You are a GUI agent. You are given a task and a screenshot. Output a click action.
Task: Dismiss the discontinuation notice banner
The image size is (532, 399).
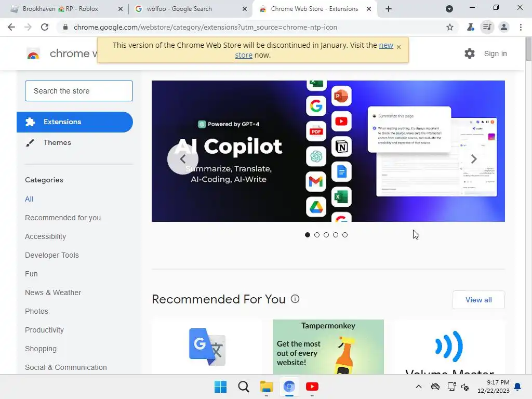coord(398,47)
